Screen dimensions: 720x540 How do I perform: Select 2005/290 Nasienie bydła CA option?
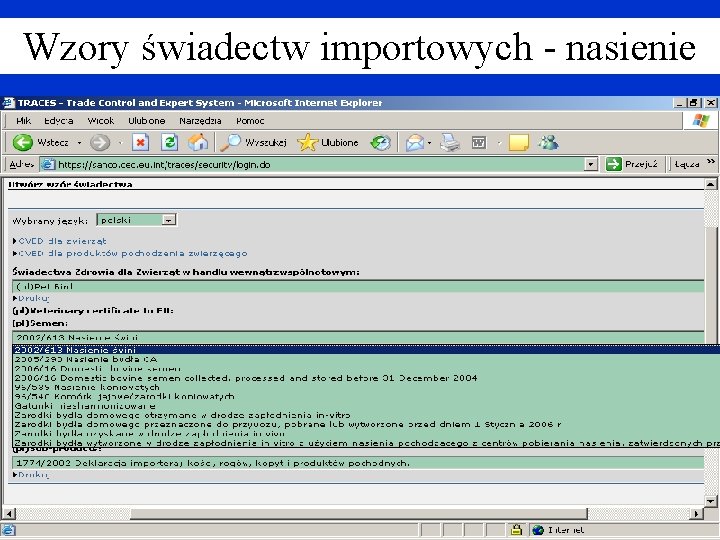[366, 359]
